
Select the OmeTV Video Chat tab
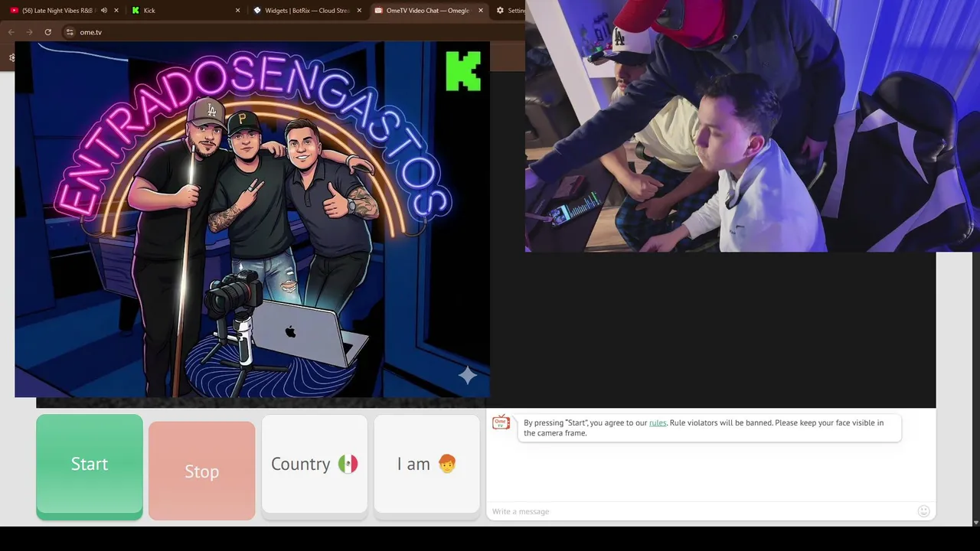click(x=427, y=11)
